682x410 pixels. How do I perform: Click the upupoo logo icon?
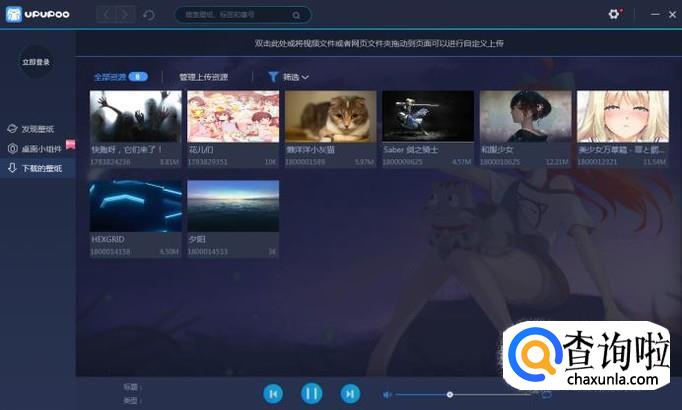tap(13, 14)
